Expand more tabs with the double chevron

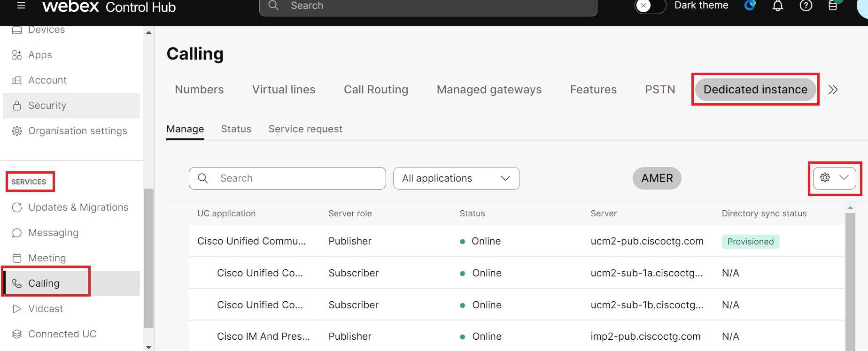[x=833, y=90]
